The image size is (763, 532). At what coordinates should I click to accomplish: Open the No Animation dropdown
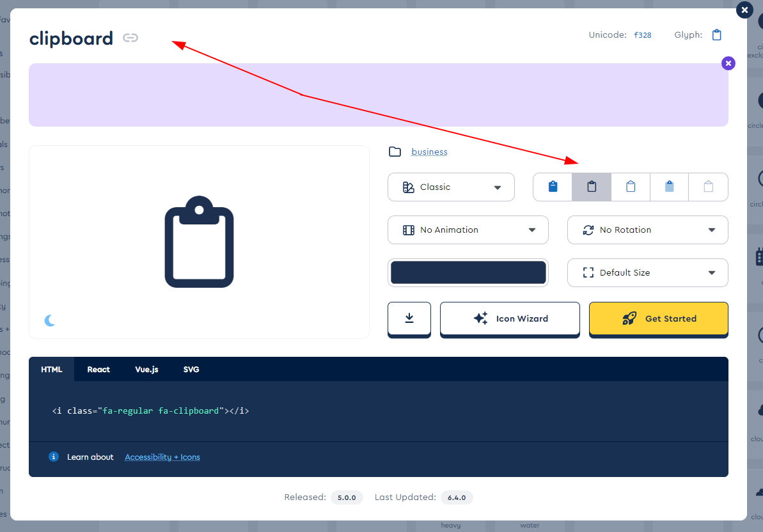[x=468, y=230]
